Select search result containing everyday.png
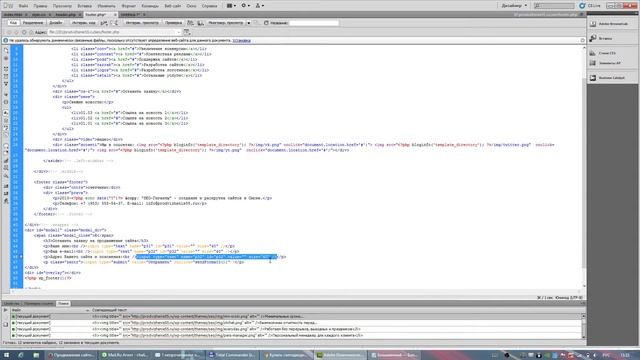The width and height of the screenshot is (640, 360). [x=296, y=329]
